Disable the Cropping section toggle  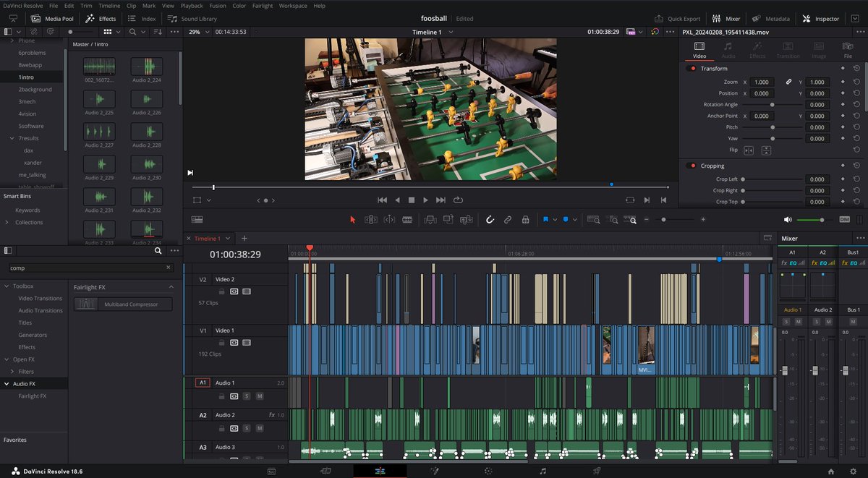tap(691, 166)
